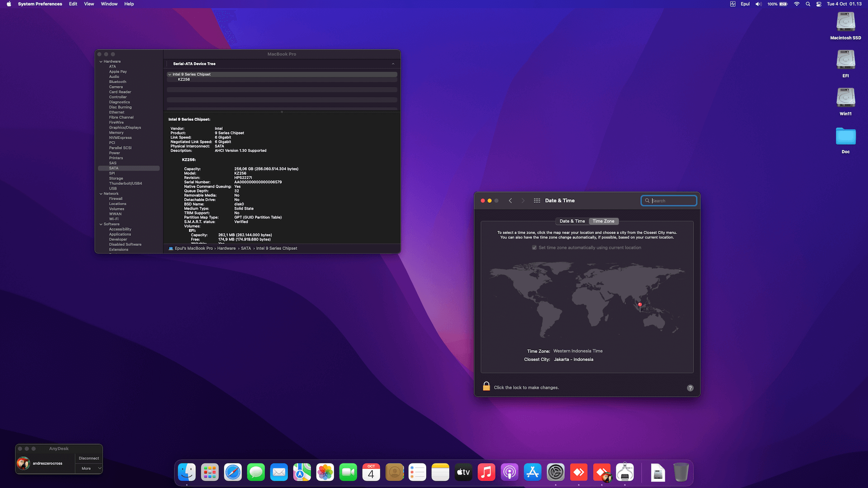Screen dimensions: 868x488
Task: Open Finder from the Dock
Action: pos(187,472)
